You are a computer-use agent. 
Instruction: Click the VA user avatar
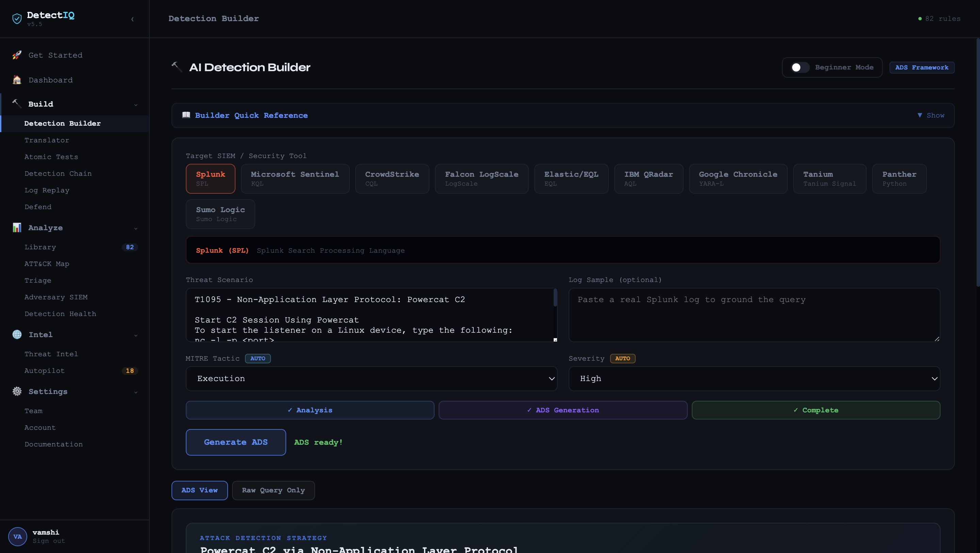click(x=17, y=536)
